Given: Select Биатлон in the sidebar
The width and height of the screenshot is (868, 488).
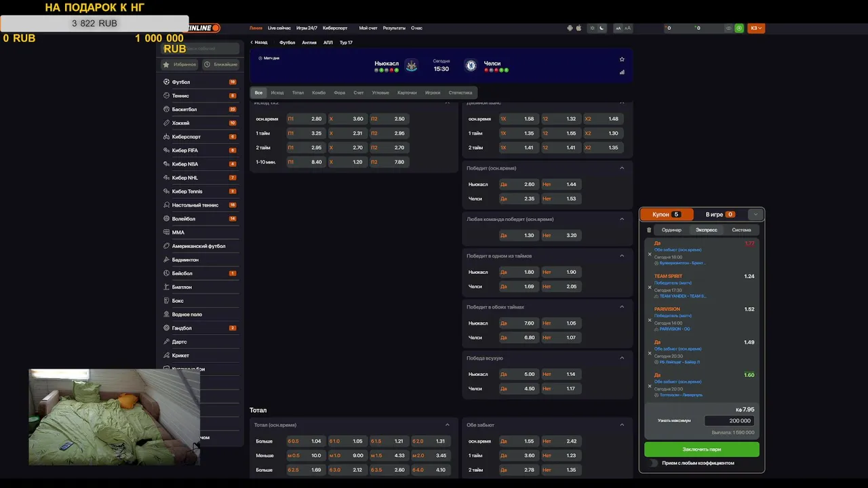Looking at the screenshot, I should pyautogui.click(x=200, y=287).
